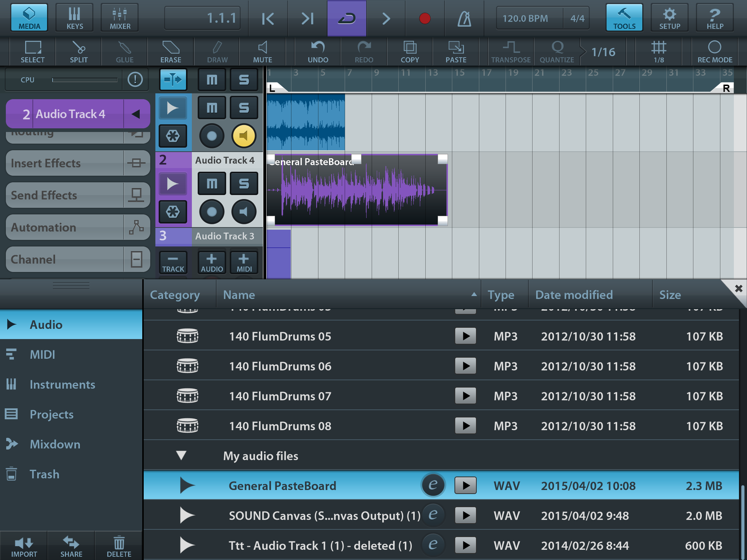The image size is (747, 560).
Task: Collapse the My audio files folder
Action: [x=181, y=455]
